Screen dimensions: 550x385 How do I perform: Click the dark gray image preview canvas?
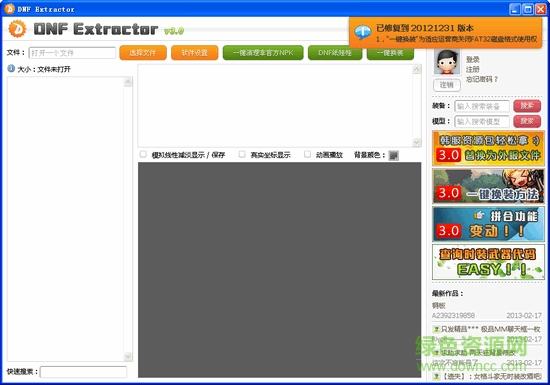280,270
